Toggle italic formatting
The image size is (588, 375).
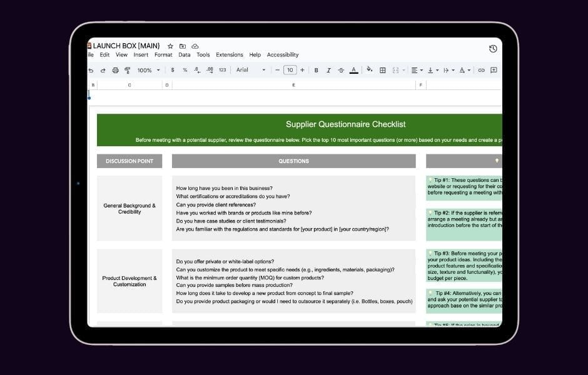click(328, 70)
